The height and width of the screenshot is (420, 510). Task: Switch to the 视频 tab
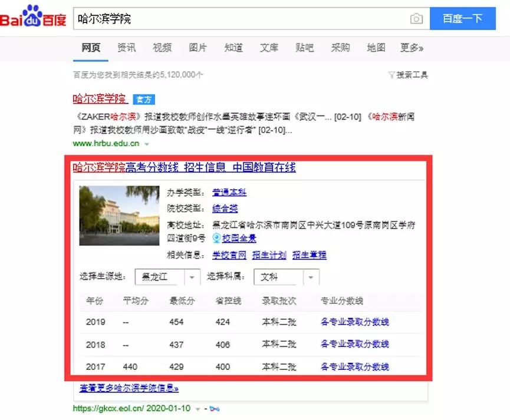pos(162,48)
